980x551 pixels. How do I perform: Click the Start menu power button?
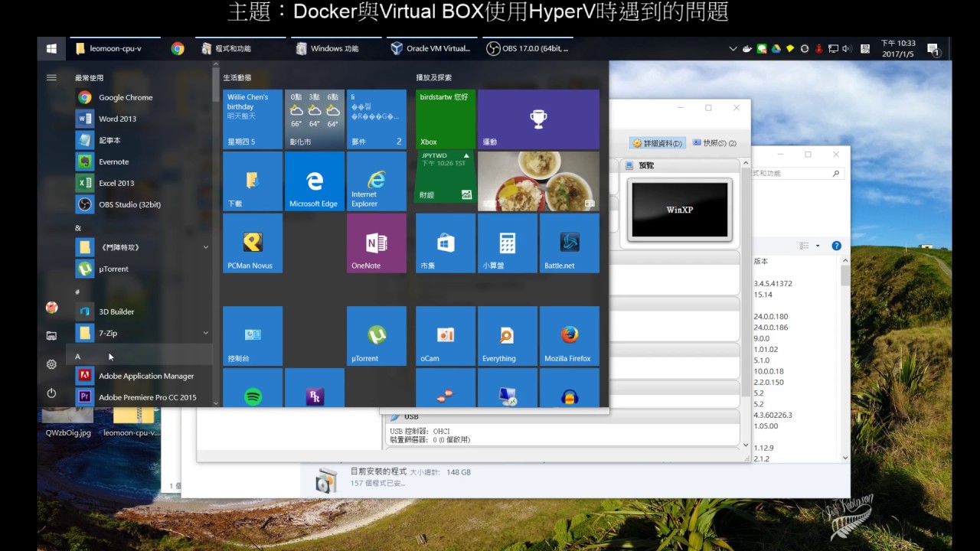[51, 393]
